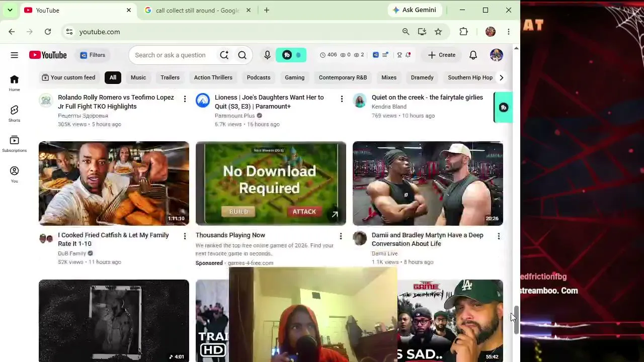Switch to the 'call collect still around' tab
644x362 pixels.
click(197, 11)
